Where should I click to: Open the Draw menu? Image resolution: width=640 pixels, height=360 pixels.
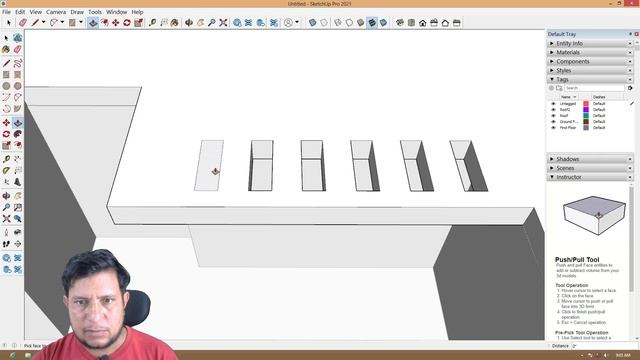[77, 12]
